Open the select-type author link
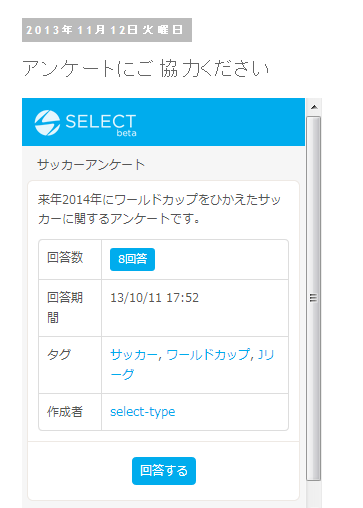 pos(143,412)
